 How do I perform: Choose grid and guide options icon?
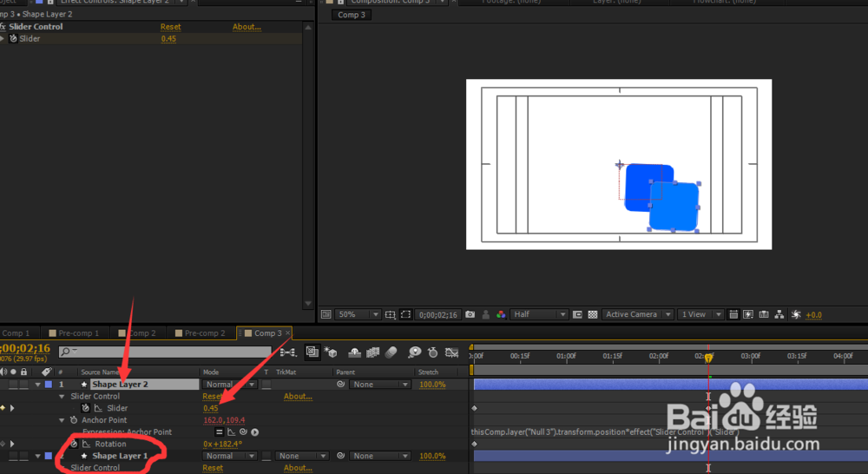(x=391, y=314)
